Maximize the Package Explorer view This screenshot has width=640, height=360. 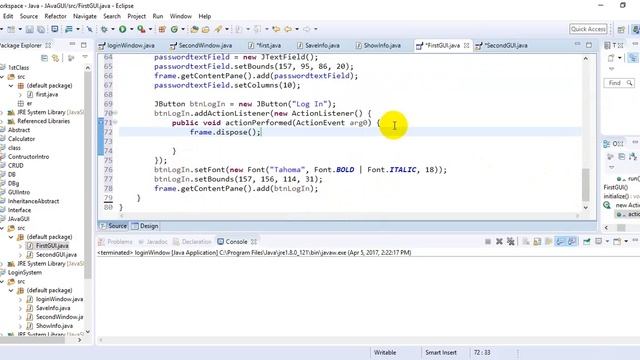coord(84,45)
